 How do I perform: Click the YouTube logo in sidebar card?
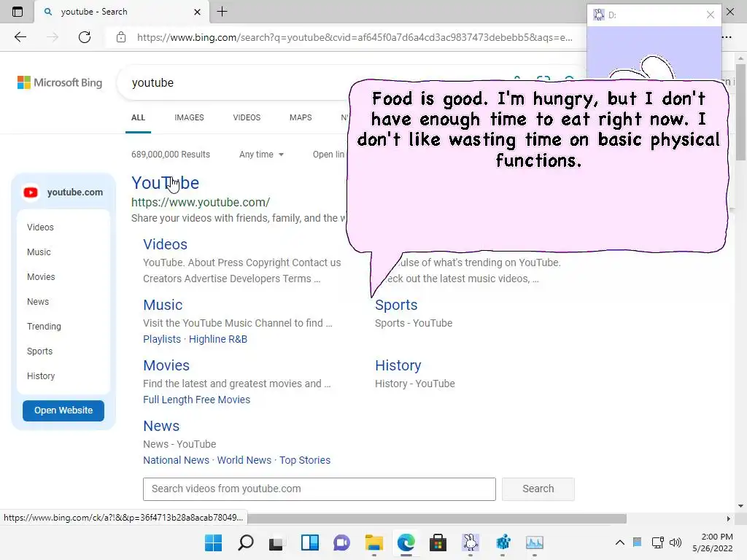pos(31,192)
